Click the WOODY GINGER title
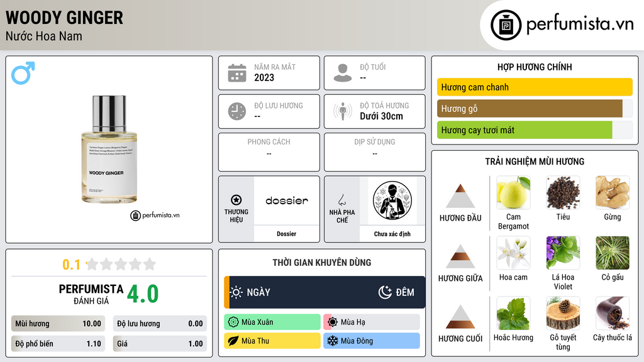This screenshot has width=644, height=362. pyautogui.click(x=65, y=18)
